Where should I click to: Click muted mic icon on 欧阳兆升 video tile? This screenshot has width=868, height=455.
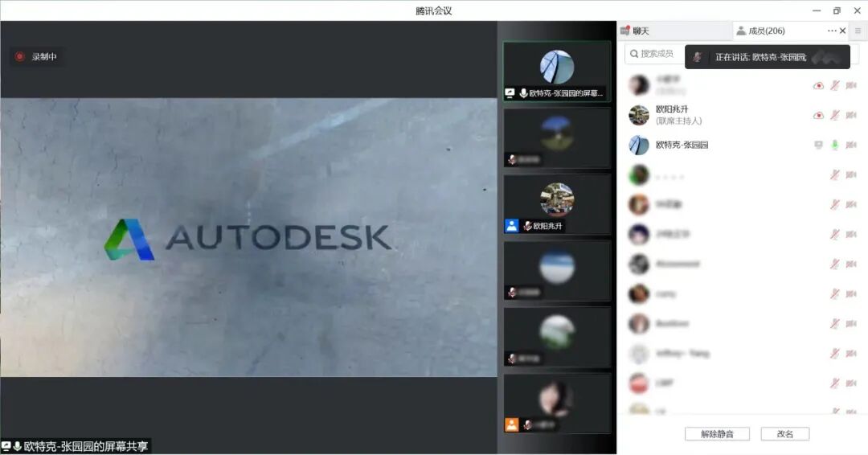tap(527, 226)
